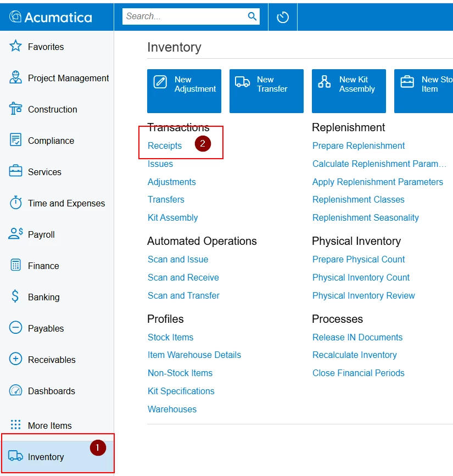This screenshot has height=476, width=453.
Task: Click the Favorites star icon
Action: [15, 46]
